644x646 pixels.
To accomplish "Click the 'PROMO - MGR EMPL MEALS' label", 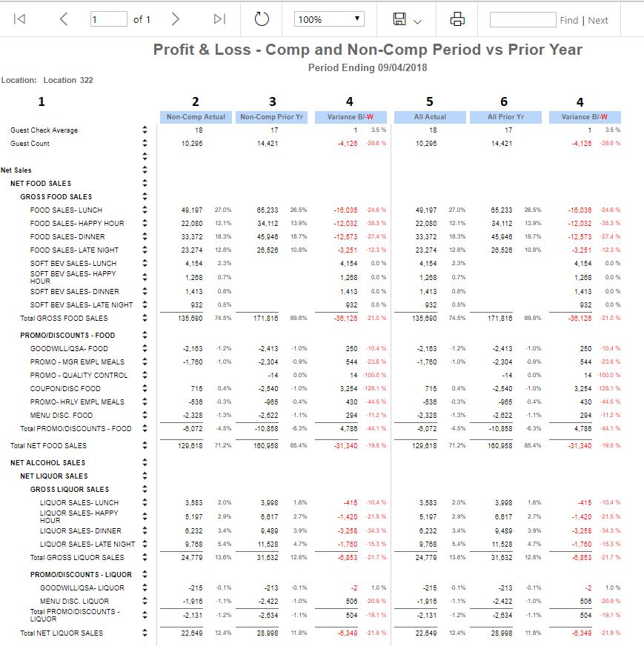I will coord(77,362).
